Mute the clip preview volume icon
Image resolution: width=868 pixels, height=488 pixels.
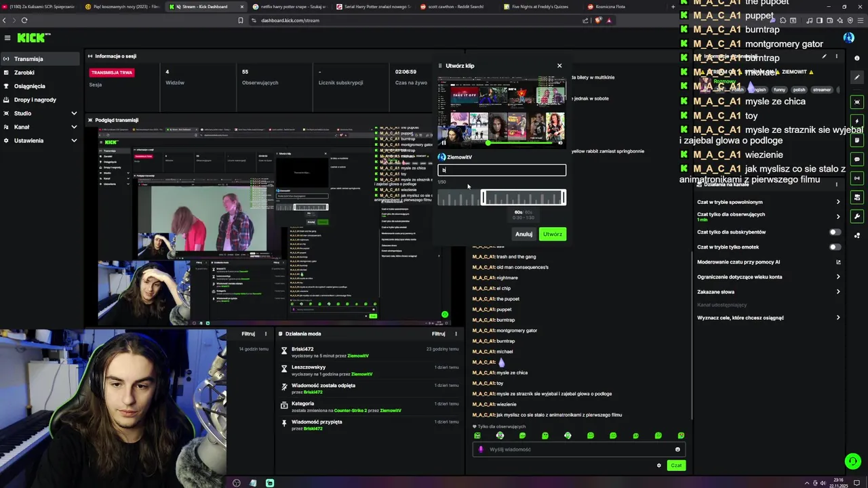click(x=559, y=143)
